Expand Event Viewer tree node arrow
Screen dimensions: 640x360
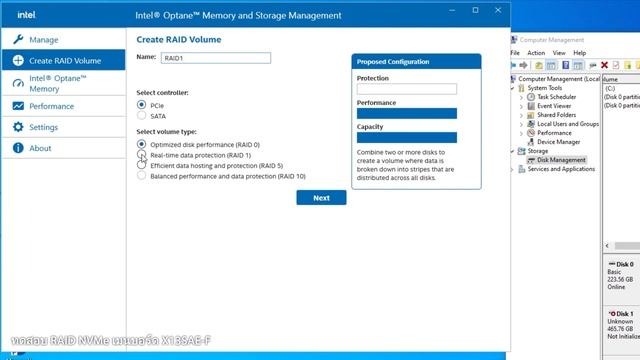tap(521, 106)
